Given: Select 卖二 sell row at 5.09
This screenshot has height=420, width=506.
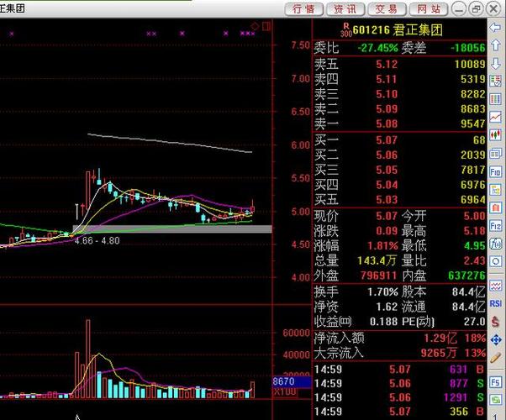Looking at the screenshot, I should click(x=399, y=108).
